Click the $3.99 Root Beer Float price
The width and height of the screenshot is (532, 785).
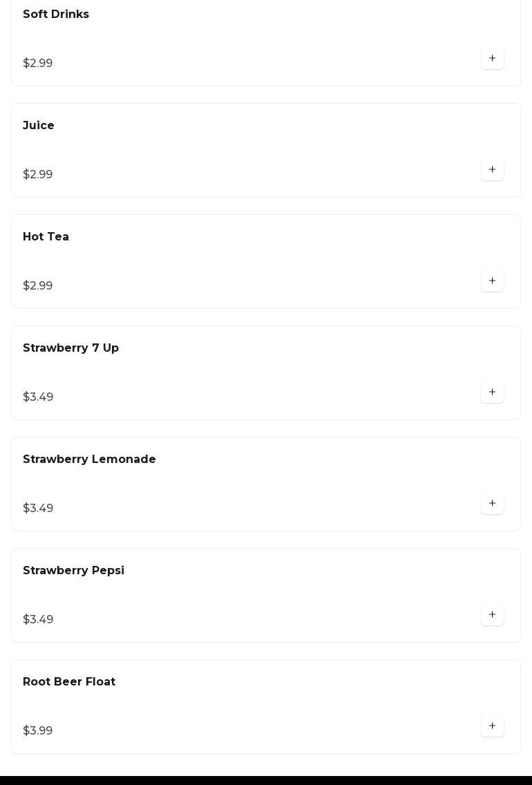(38, 731)
